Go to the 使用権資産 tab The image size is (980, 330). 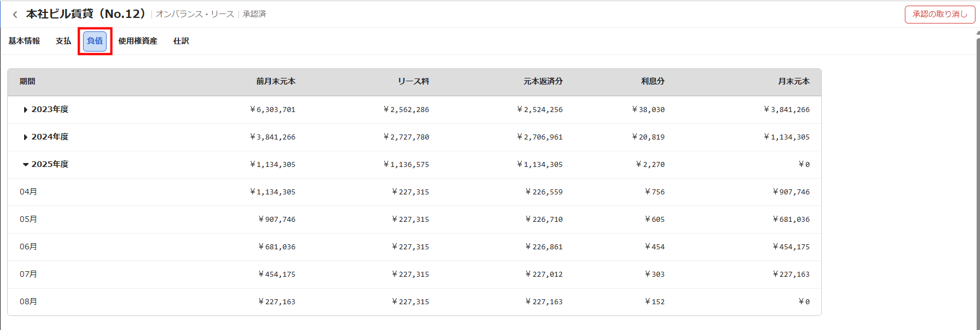137,41
